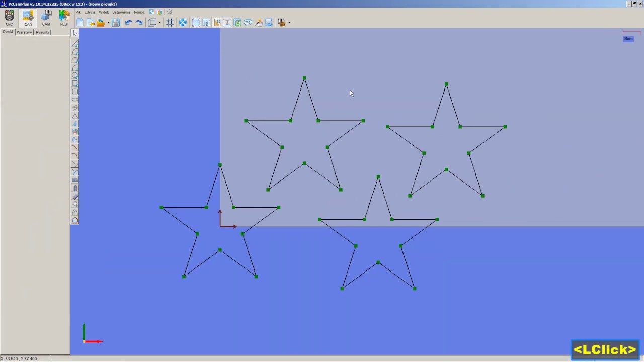
Task: Select the chamfer corner tool
Action: (x=75, y=148)
